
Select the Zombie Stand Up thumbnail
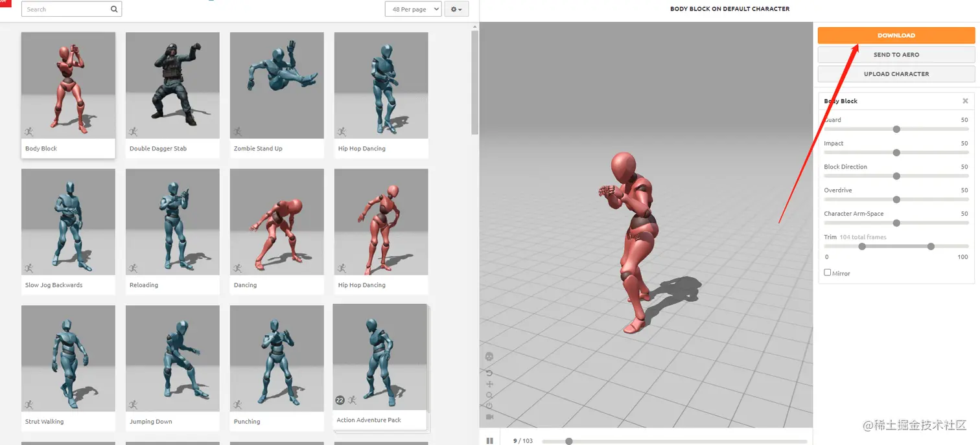click(277, 86)
